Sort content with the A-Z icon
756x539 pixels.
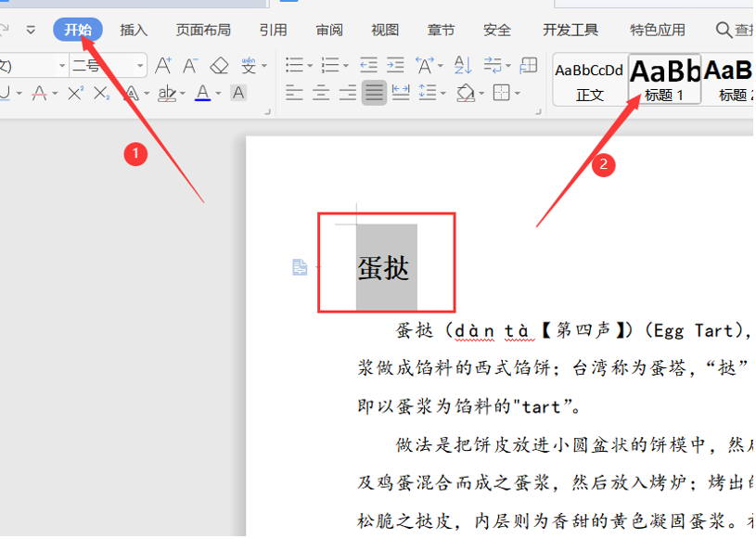463,65
